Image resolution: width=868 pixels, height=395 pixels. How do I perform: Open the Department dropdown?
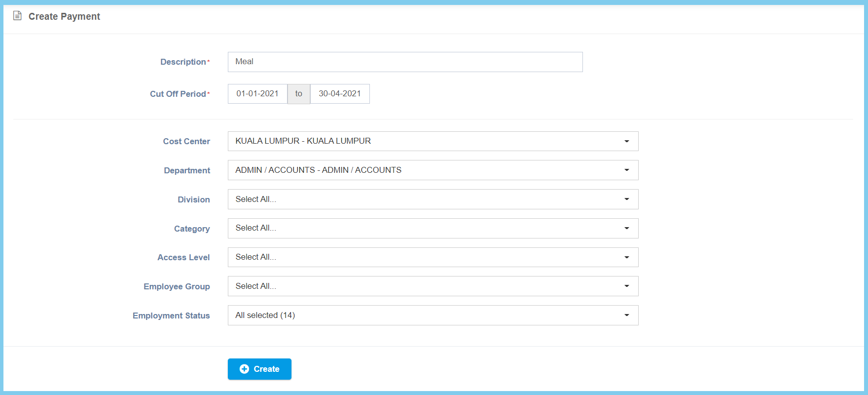[433, 170]
